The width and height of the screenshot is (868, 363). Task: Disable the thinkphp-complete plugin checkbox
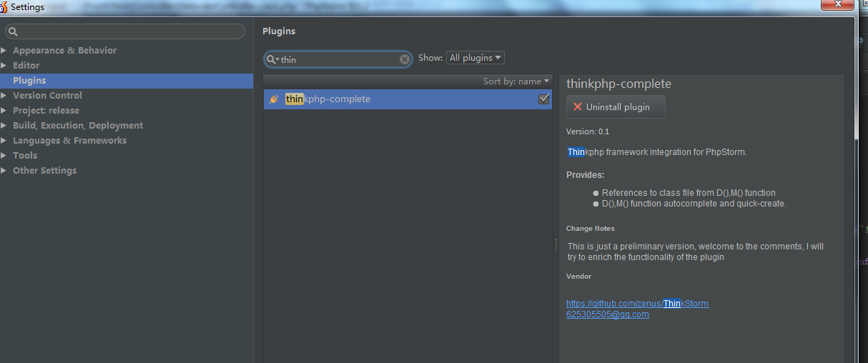(543, 99)
